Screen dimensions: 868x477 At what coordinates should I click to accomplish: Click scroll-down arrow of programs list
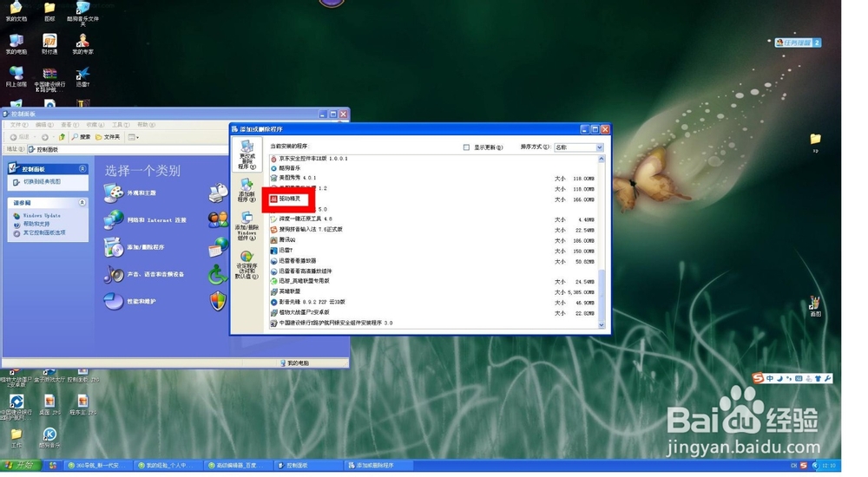(x=602, y=325)
